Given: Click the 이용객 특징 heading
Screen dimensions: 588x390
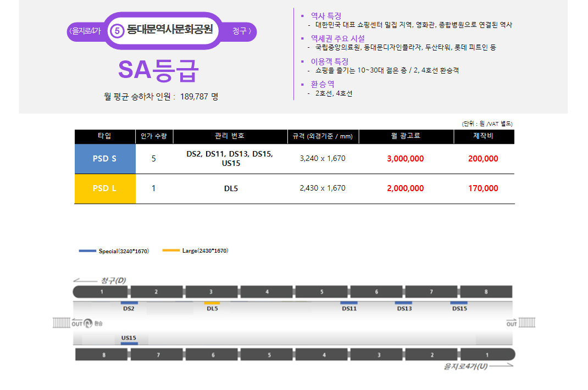Looking at the screenshot, I should pos(329,62).
